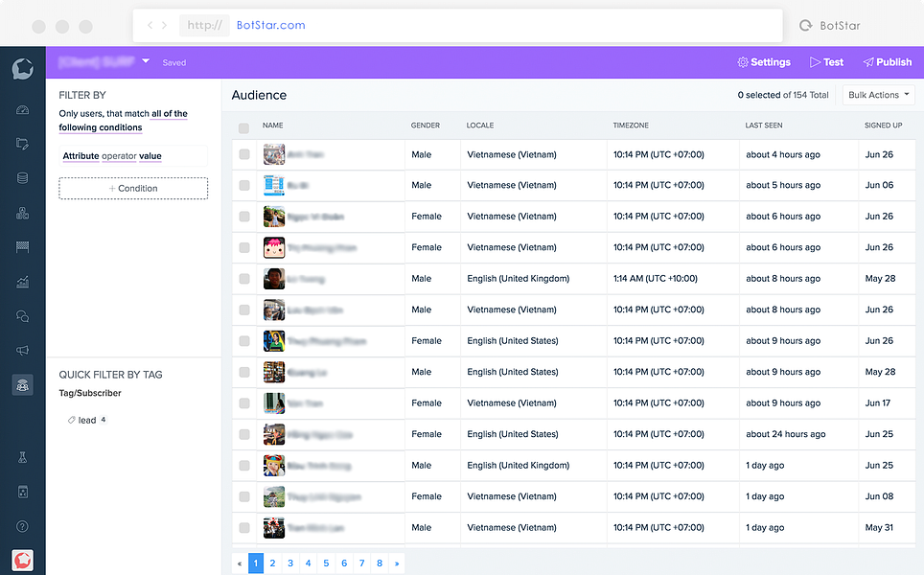924x575 pixels.
Task: Open the bot editor folder-pencil icon
Action: [x=22, y=144]
